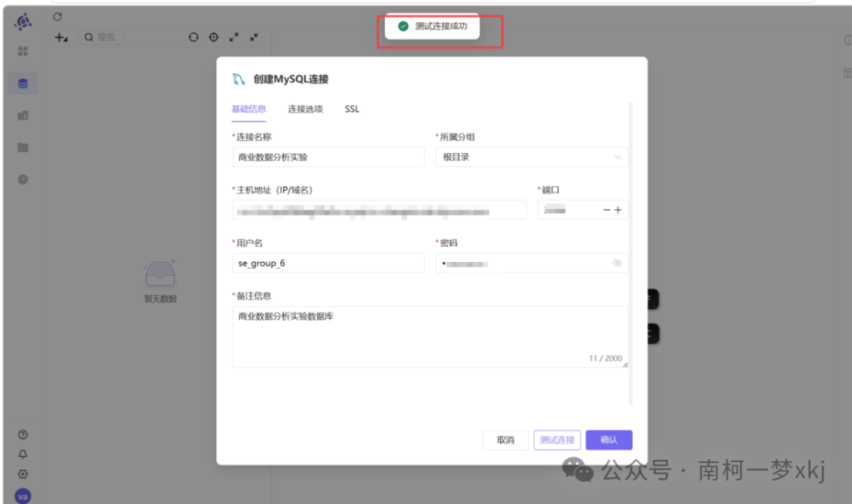Click the 暂无数据 empty inbox icon

click(x=160, y=273)
